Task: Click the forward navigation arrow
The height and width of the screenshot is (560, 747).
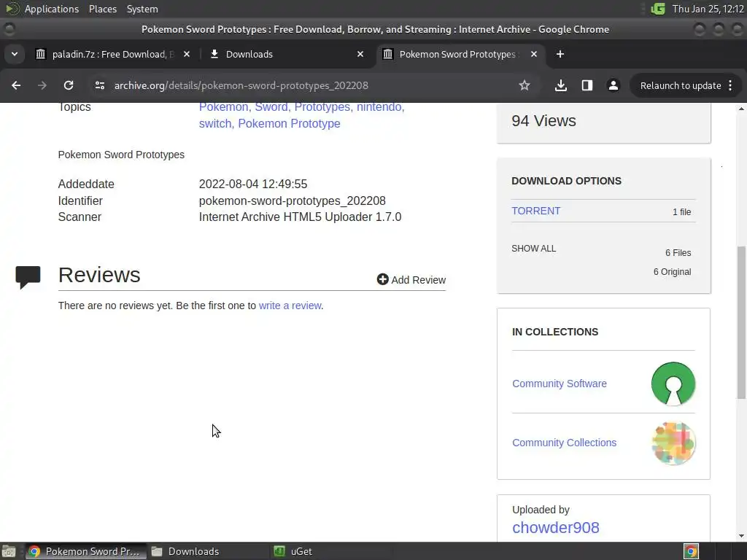Action: click(42, 85)
